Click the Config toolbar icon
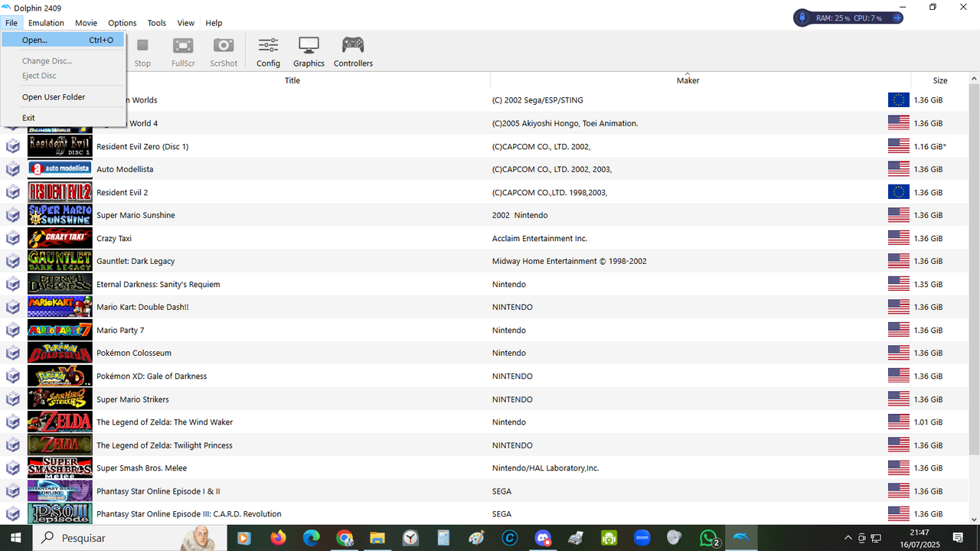Viewport: 980px width, 551px height. [268, 52]
